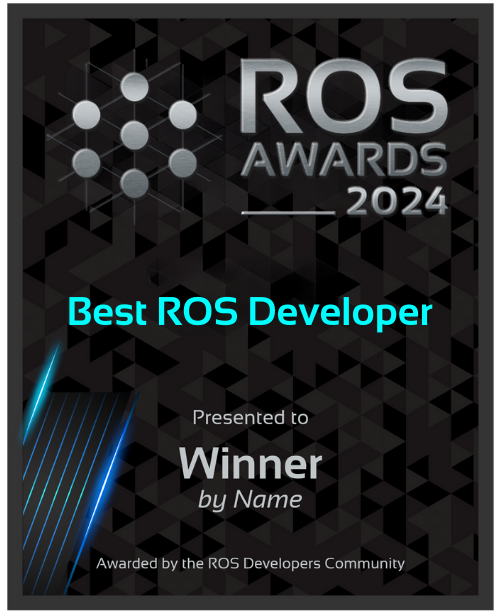Click the award plaque thumbnail image

click(x=250, y=307)
